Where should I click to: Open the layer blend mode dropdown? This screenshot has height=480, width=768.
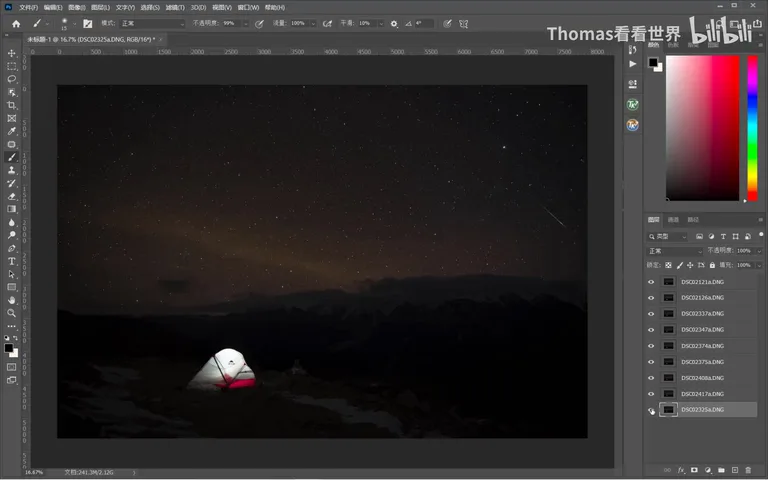[674, 251]
